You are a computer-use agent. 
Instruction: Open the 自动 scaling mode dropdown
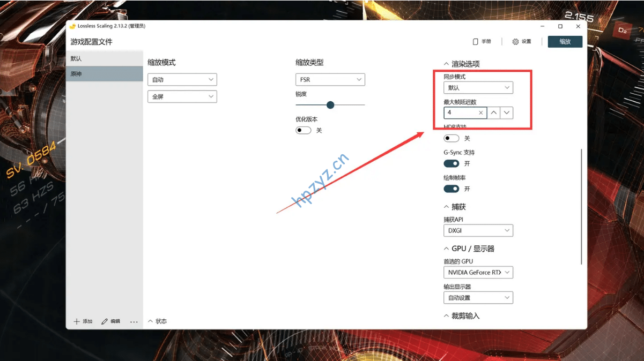coord(182,80)
